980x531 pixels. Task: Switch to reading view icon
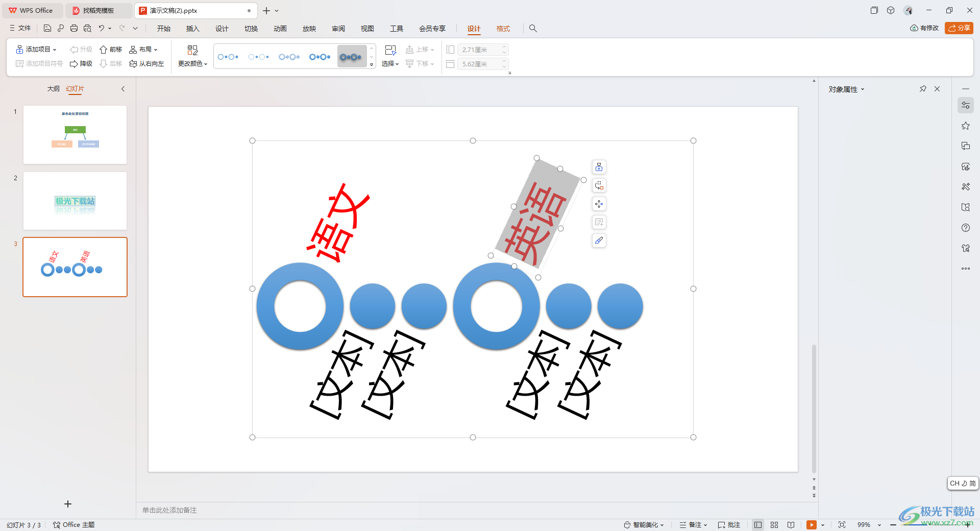tap(791, 525)
